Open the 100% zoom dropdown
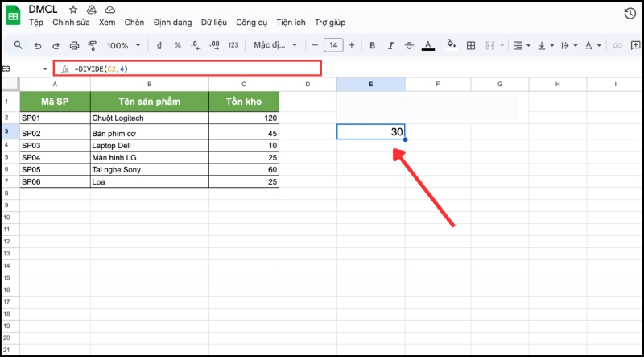Viewport: 644px width, 357px height. tap(122, 45)
